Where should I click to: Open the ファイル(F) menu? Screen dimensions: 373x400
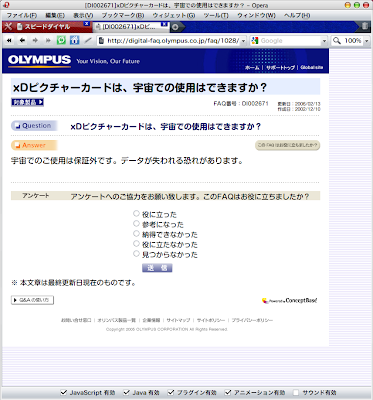(21, 15)
